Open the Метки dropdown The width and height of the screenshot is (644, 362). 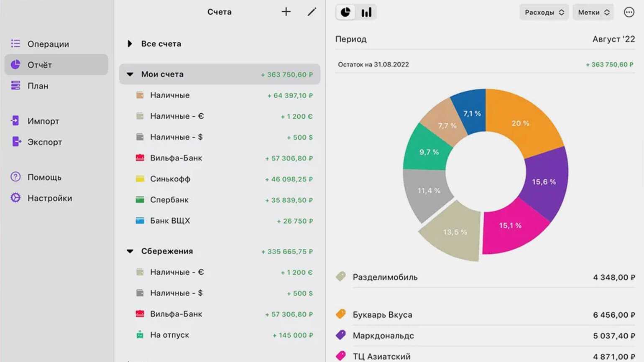coord(593,12)
